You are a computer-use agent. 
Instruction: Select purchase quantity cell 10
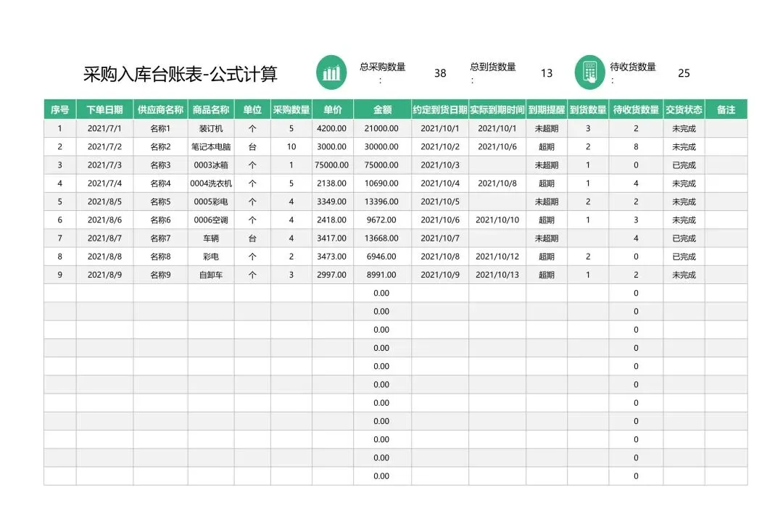[x=291, y=146]
